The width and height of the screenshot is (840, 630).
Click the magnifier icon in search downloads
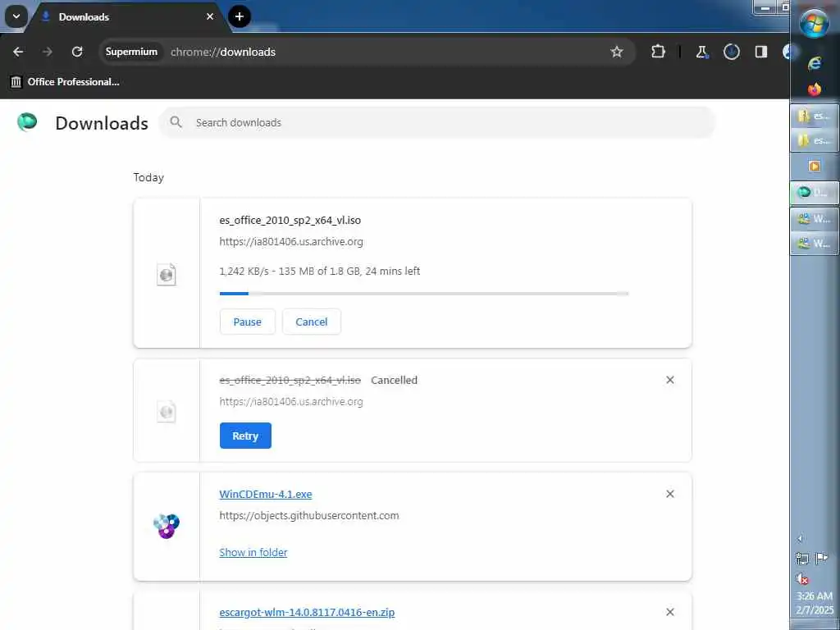(x=176, y=122)
